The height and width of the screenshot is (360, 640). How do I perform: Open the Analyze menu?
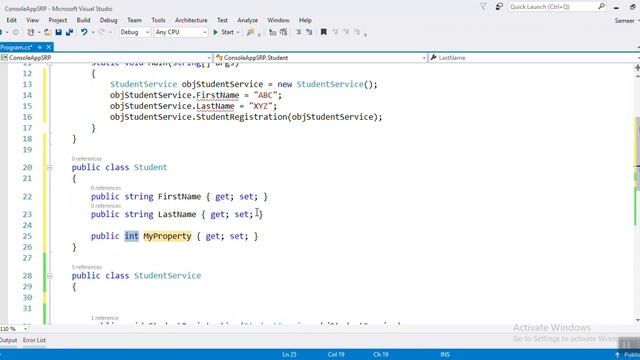(247, 20)
